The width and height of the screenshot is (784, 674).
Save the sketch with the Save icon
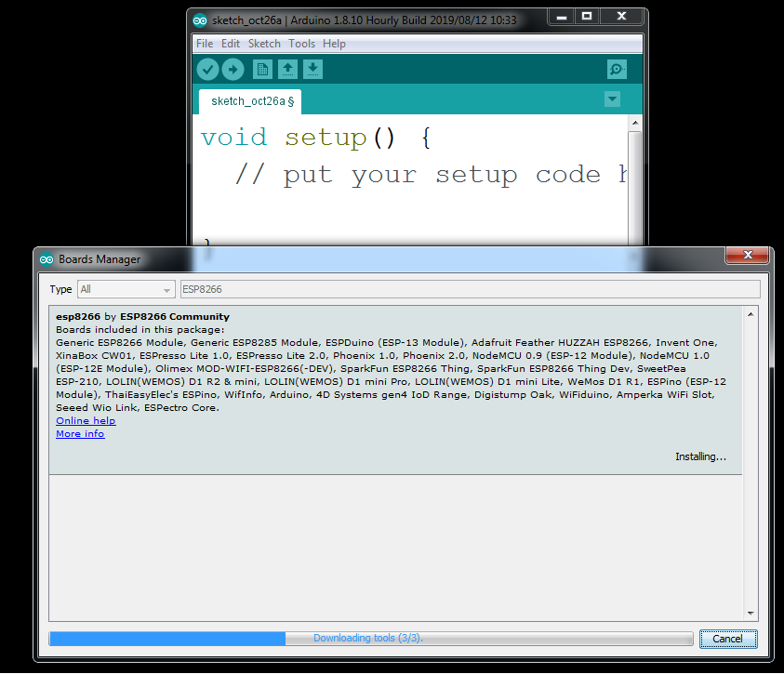(313, 70)
